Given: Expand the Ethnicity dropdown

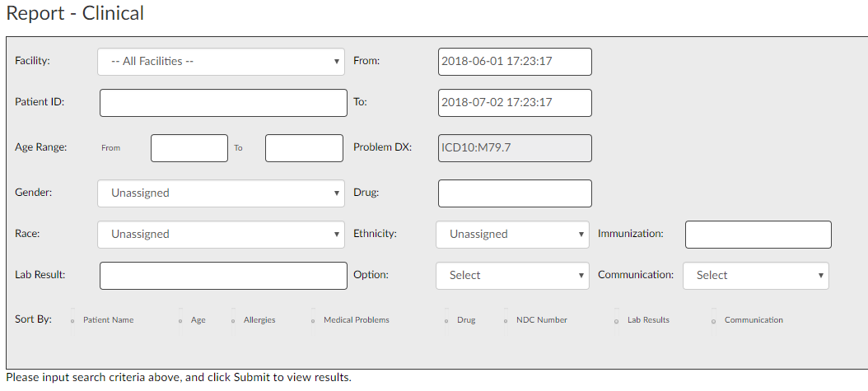Looking at the screenshot, I should tap(512, 234).
